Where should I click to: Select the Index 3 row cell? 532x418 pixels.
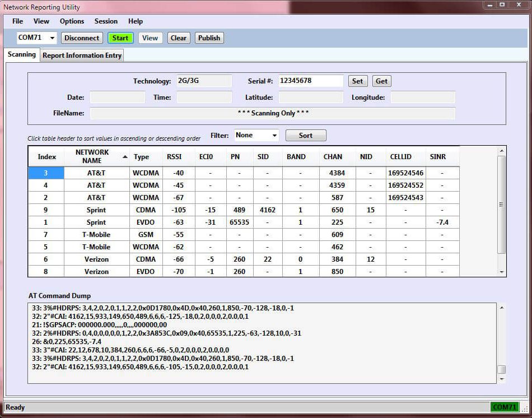coord(46,173)
